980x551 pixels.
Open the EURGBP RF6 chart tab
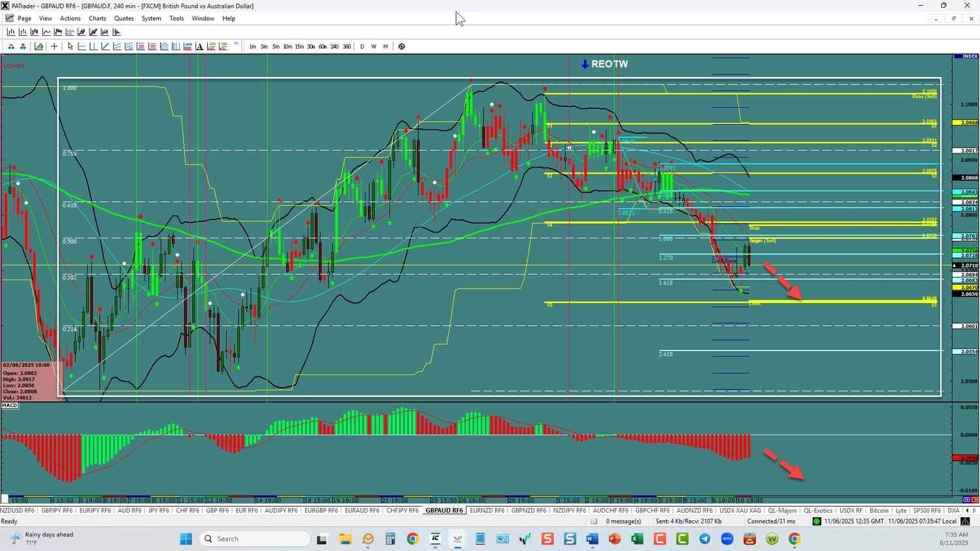pos(321,511)
